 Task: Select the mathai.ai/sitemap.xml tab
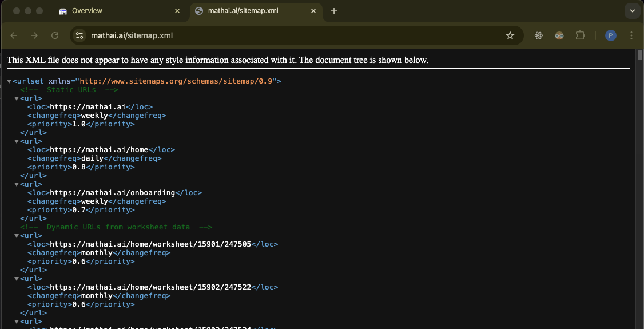[x=256, y=11]
